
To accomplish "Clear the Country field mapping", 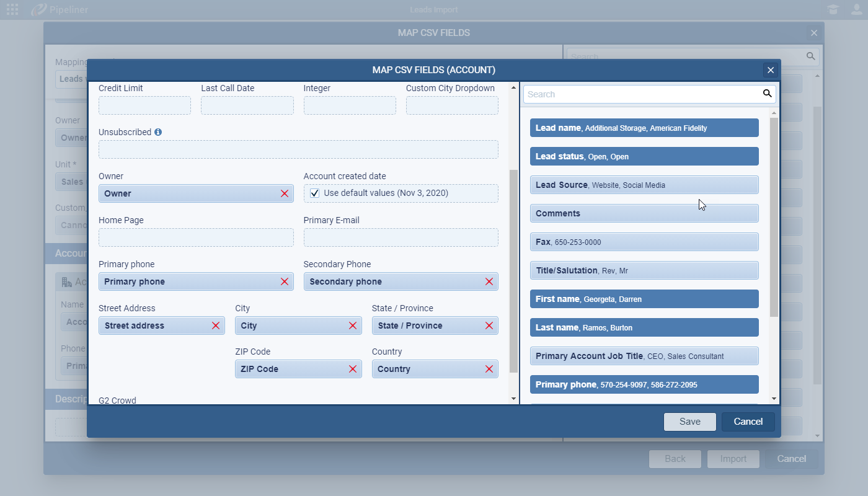I will [x=489, y=369].
